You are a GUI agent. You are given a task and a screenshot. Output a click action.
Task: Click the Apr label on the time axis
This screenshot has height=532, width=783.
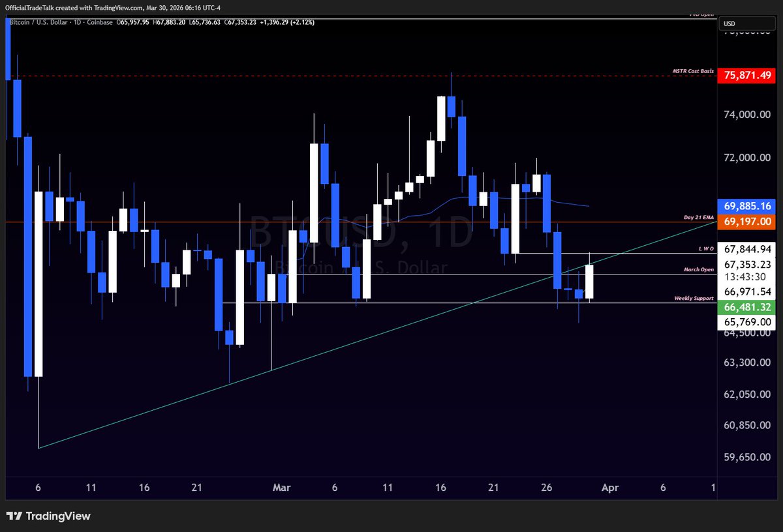click(x=609, y=487)
